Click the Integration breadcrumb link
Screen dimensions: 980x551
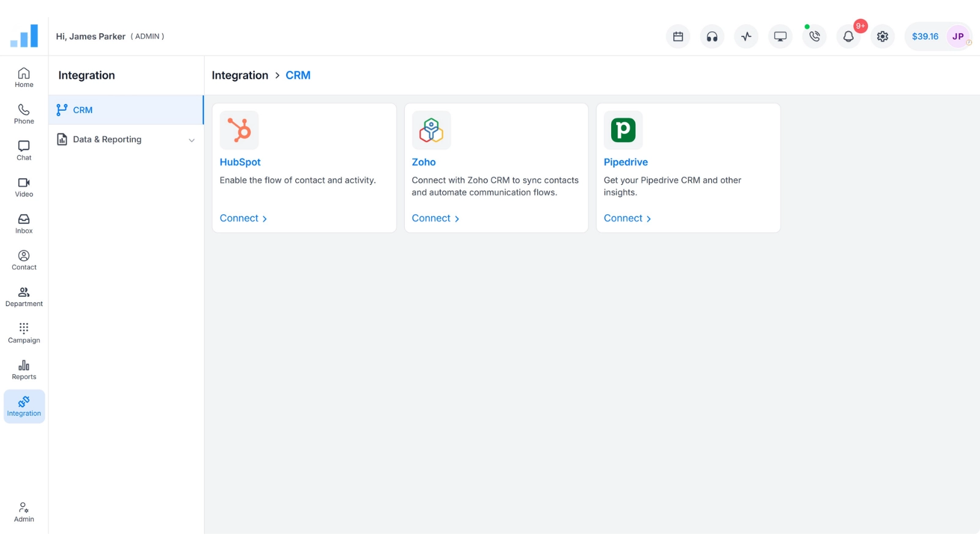(240, 75)
